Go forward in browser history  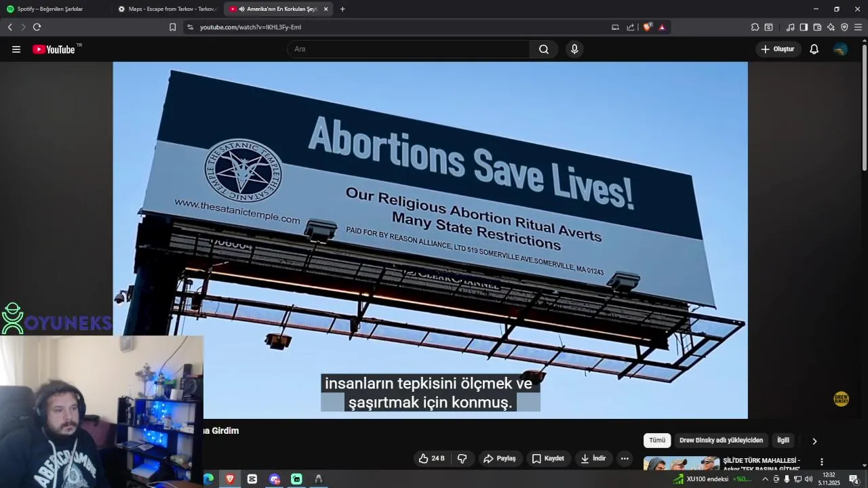coord(23,27)
